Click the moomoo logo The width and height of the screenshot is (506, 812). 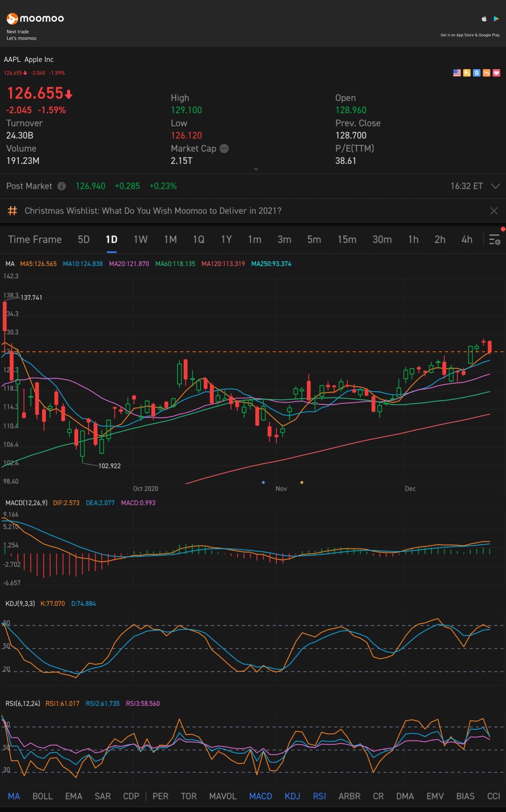[x=35, y=18]
